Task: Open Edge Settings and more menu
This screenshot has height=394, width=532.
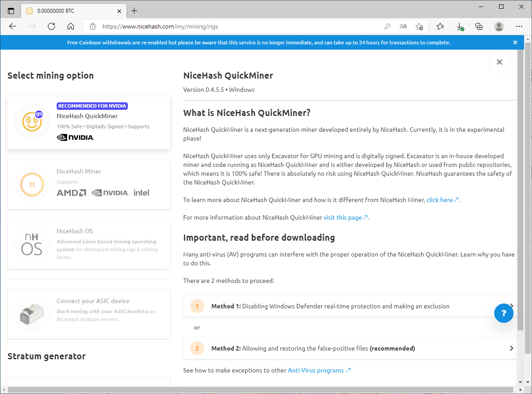Action: point(519,26)
